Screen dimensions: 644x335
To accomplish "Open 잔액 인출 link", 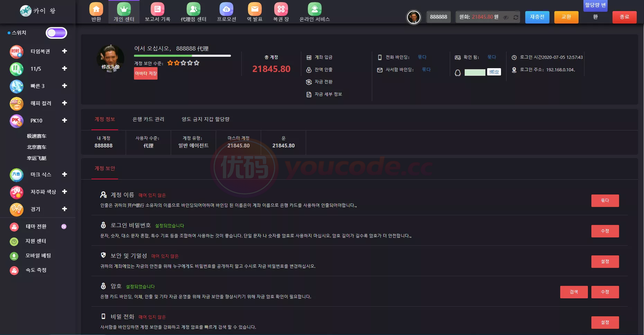I will tap(323, 70).
